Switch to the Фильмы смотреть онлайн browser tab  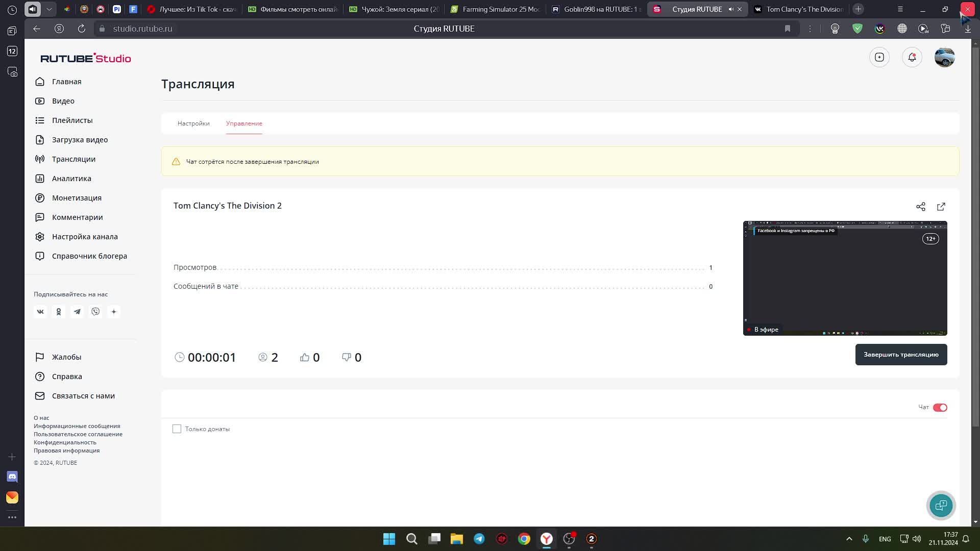tap(293, 9)
